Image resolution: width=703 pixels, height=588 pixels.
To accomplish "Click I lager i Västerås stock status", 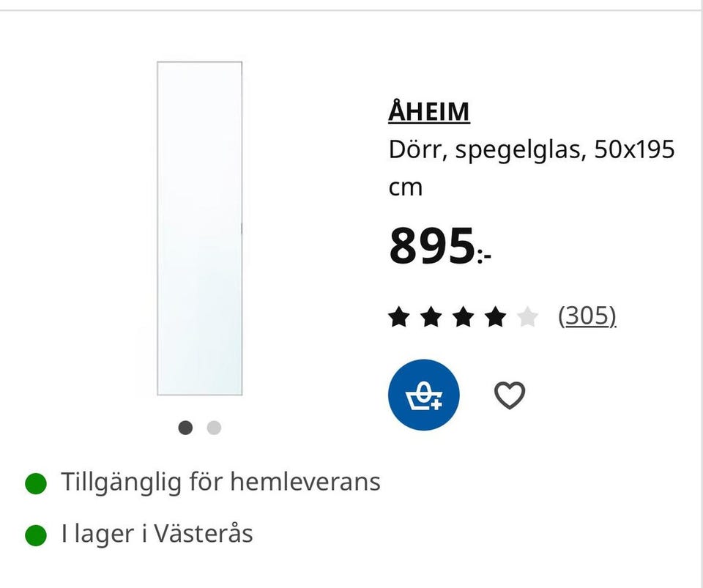I will pyautogui.click(x=157, y=534).
